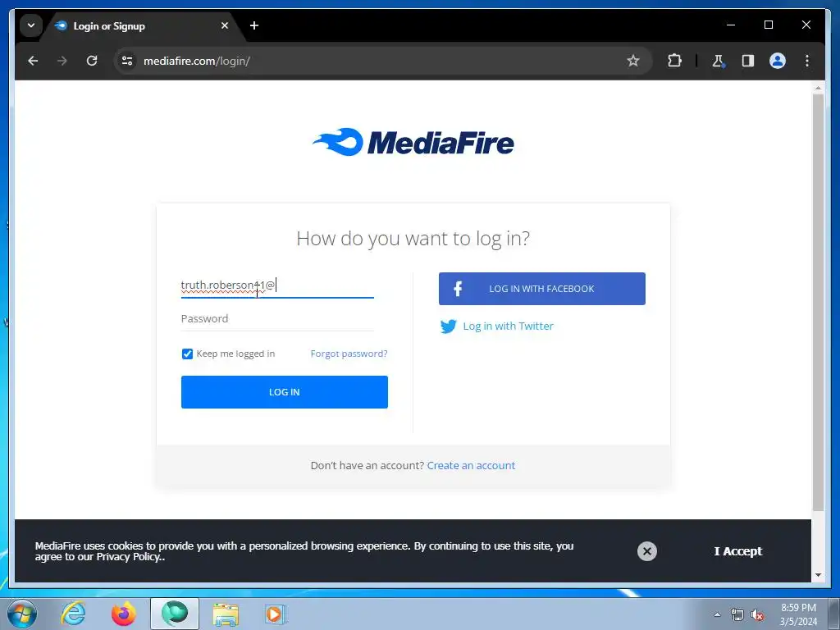Open a new browser tab
840x630 pixels.
[x=254, y=25]
